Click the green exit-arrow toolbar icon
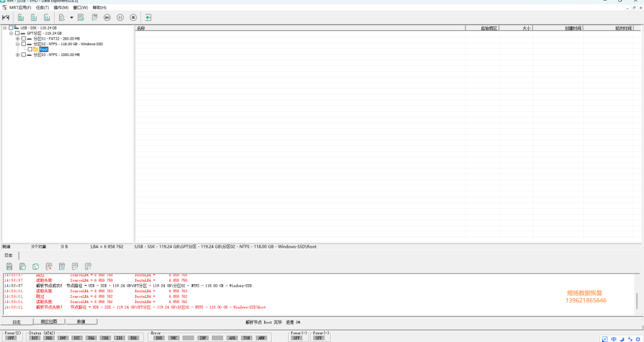Viewport: 644px width, 342px height. pos(148,17)
